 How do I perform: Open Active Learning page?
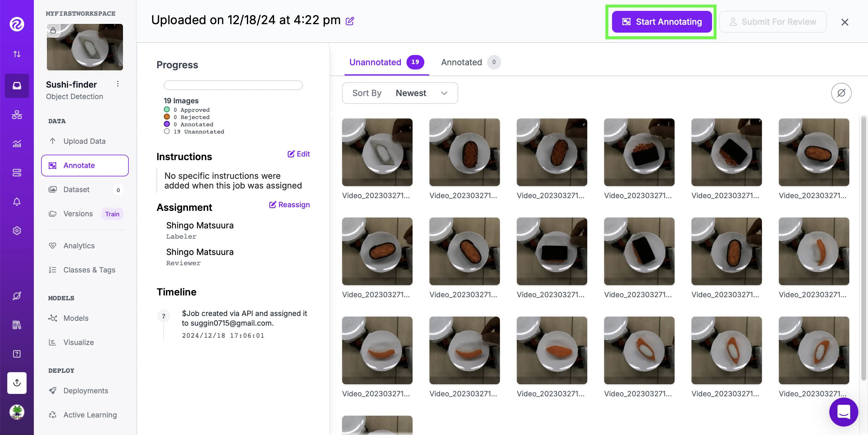(x=85, y=415)
